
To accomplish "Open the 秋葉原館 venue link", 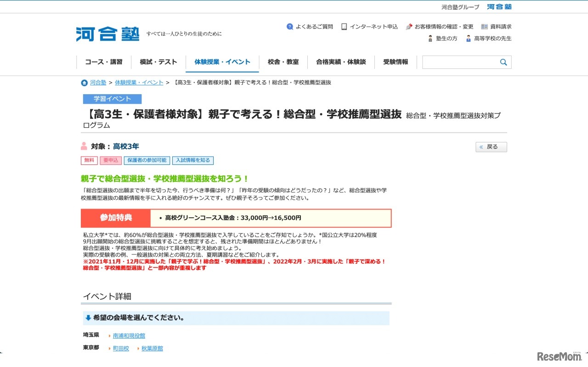I will (x=152, y=348).
